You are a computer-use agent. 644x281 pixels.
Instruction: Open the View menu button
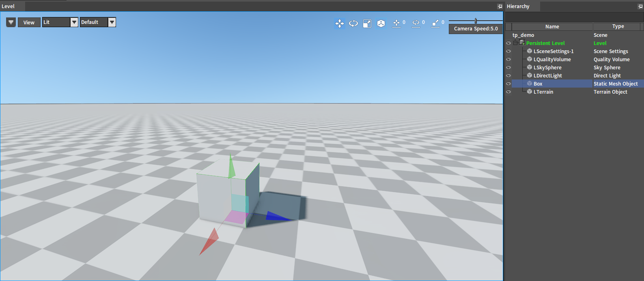(29, 22)
